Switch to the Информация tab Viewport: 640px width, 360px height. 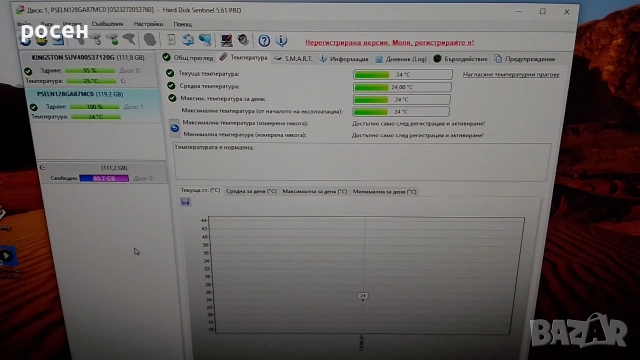click(344, 59)
